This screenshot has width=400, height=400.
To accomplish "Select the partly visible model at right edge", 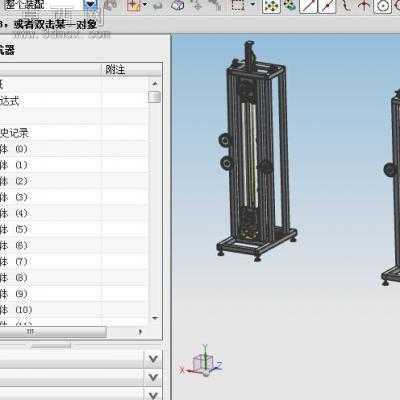I will click(392, 187).
